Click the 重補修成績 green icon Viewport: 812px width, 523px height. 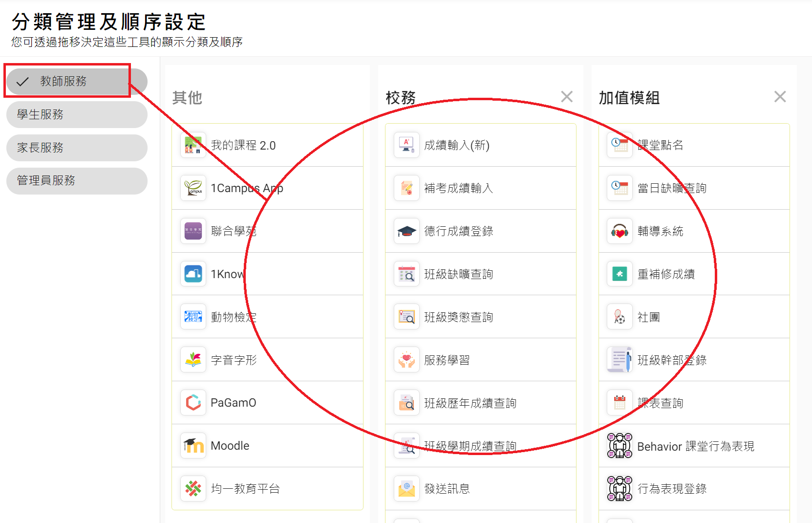click(x=620, y=274)
